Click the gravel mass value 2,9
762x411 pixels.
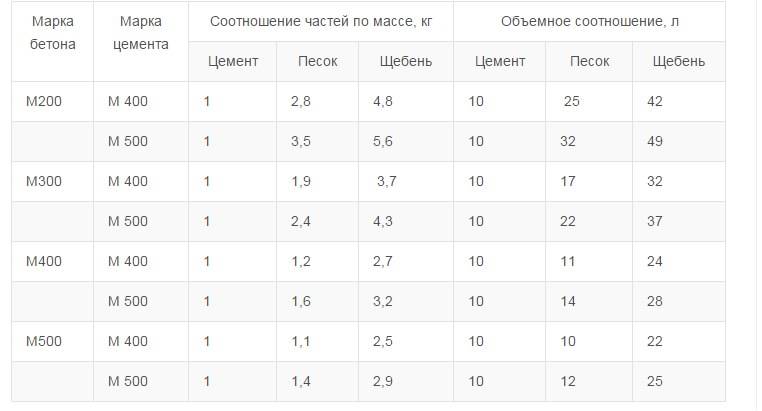coord(383,381)
